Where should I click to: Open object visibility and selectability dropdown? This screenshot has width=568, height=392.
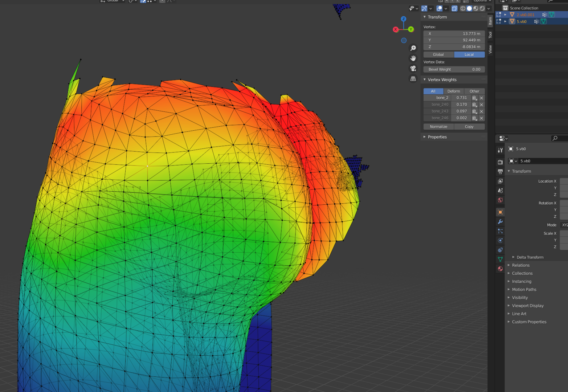click(x=413, y=8)
